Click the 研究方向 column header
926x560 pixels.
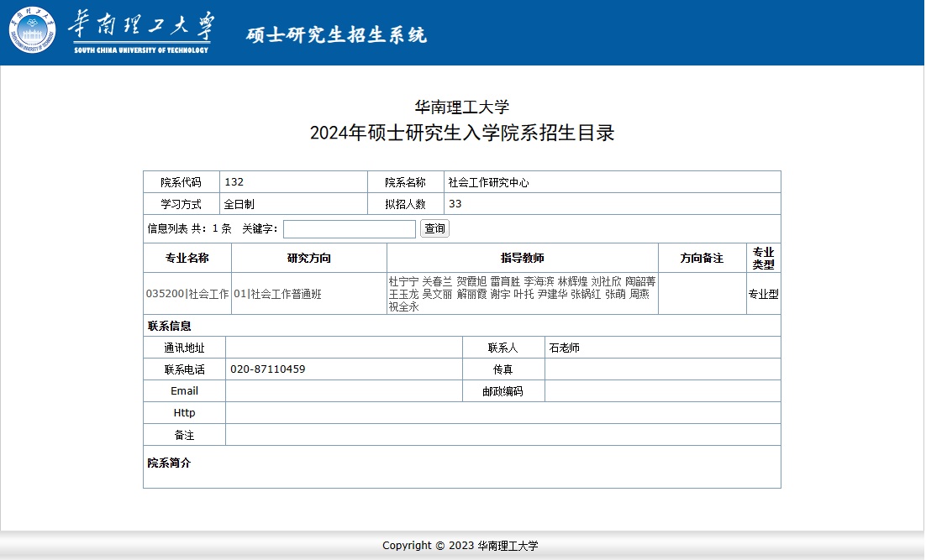[308, 259]
